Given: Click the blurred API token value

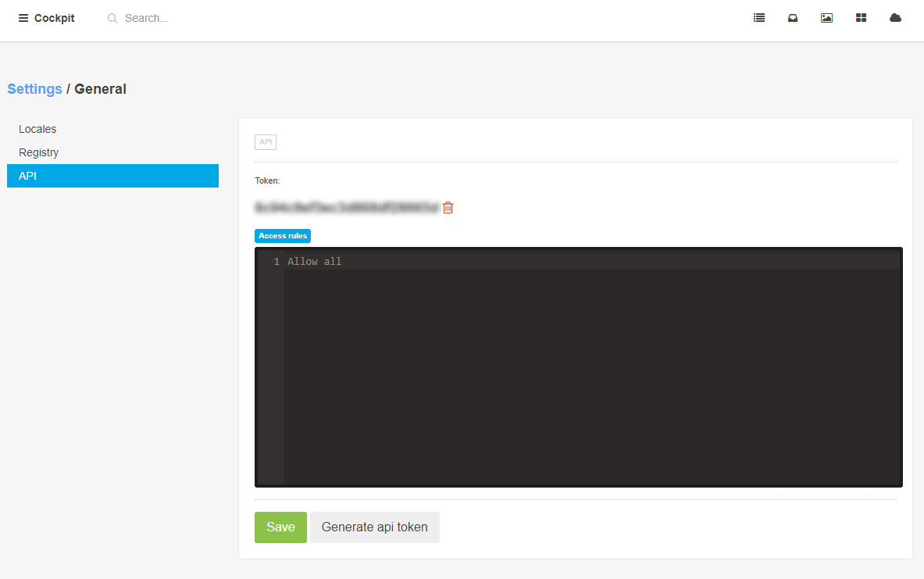Looking at the screenshot, I should point(347,208).
